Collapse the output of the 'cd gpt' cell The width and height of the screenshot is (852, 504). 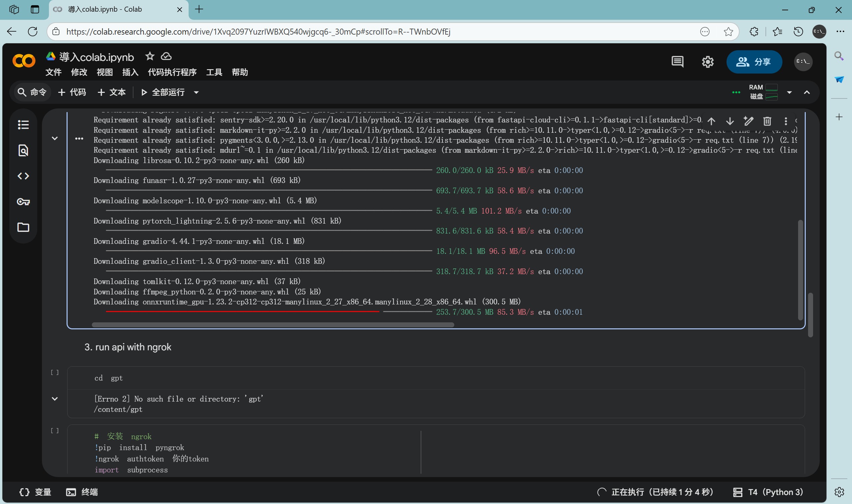click(55, 399)
